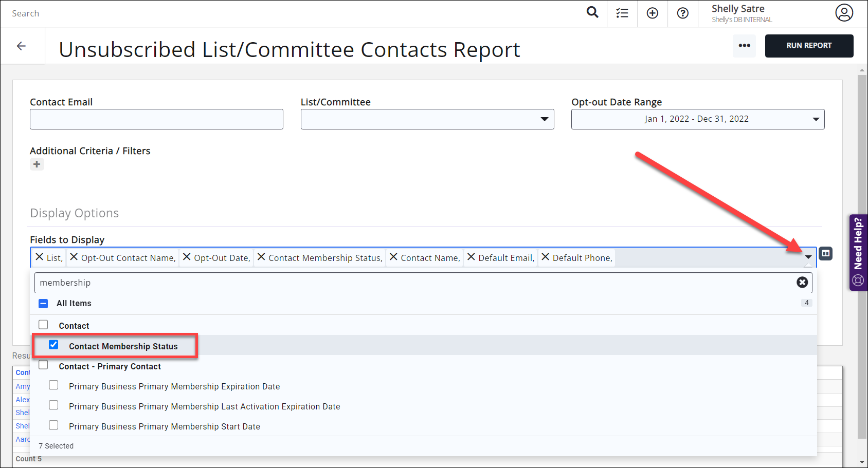The height and width of the screenshot is (468, 868).
Task: Open the help question mark icon
Action: pyautogui.click(x=682, y=13)
